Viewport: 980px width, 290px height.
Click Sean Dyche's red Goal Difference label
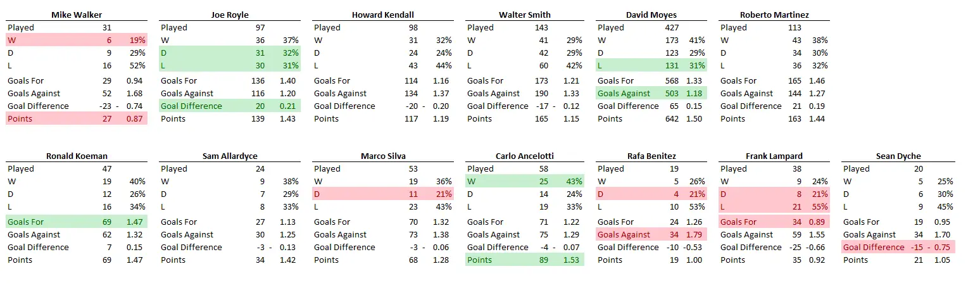pos(874,248)
